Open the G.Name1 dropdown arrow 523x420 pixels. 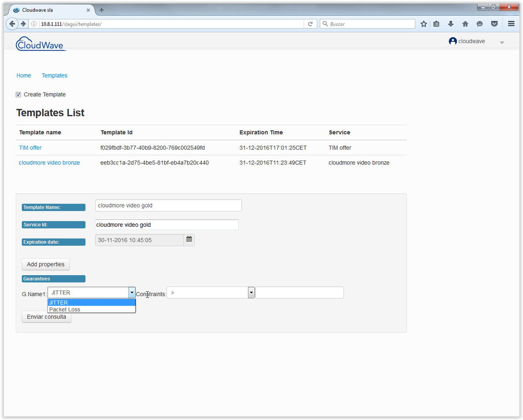click(x=132, y=293)
